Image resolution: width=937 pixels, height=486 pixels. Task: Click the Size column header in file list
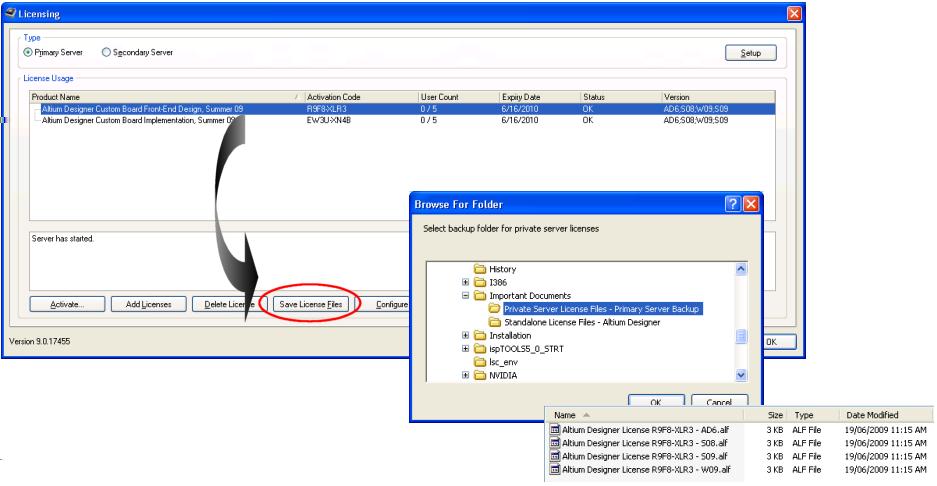[x=767, y=415]
